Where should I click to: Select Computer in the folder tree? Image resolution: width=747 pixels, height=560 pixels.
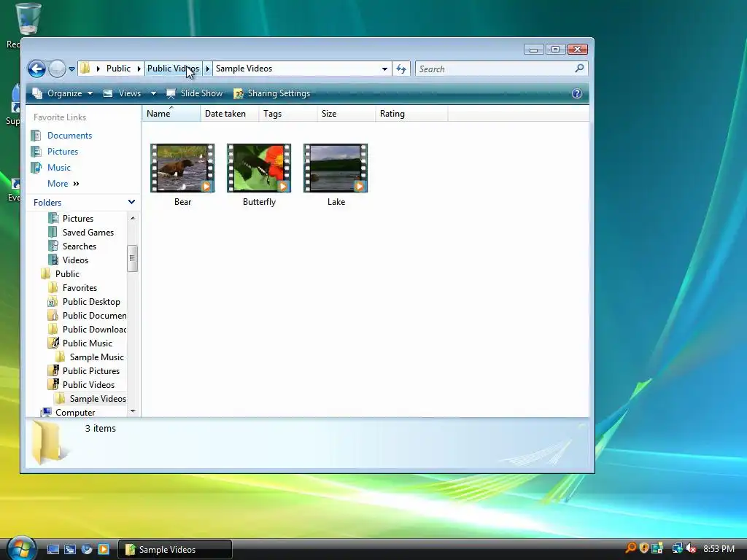(x=75, y=413)
